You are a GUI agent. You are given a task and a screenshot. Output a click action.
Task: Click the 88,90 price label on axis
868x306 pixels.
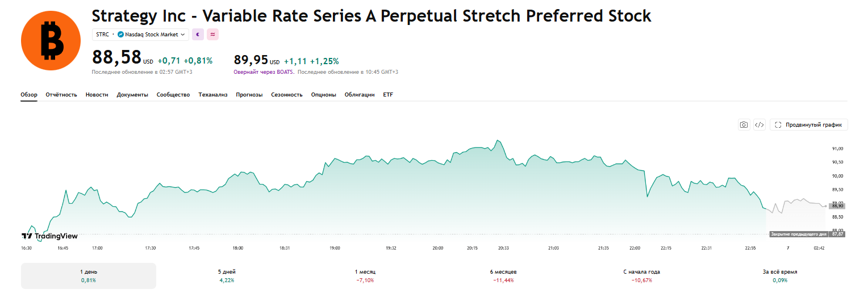837,206
